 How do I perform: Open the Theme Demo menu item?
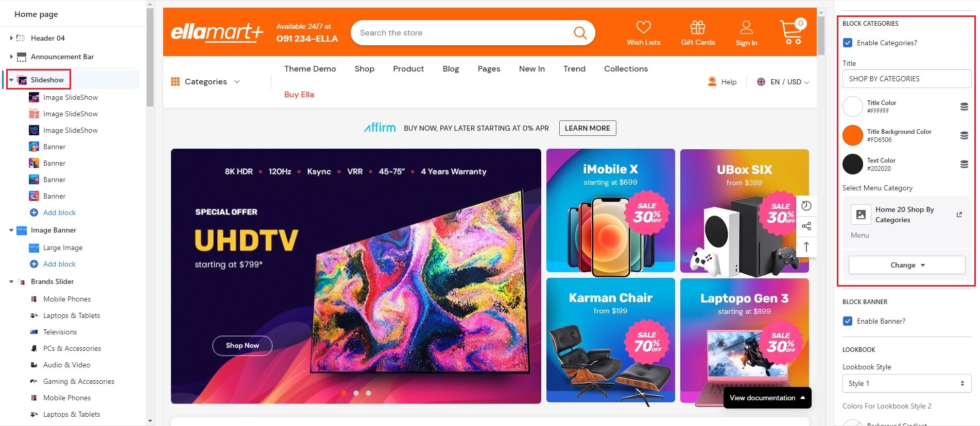point(310,68)
